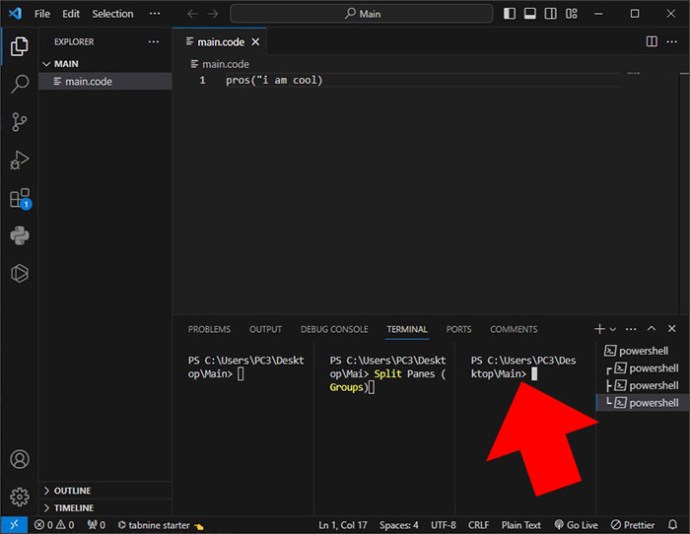
Task: Open the File menu
Action: click(42, 14)
